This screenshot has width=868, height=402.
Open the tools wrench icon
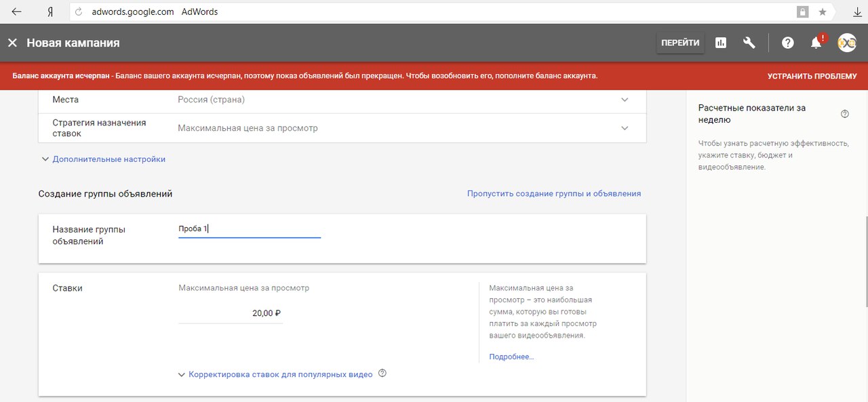point(749,43)
